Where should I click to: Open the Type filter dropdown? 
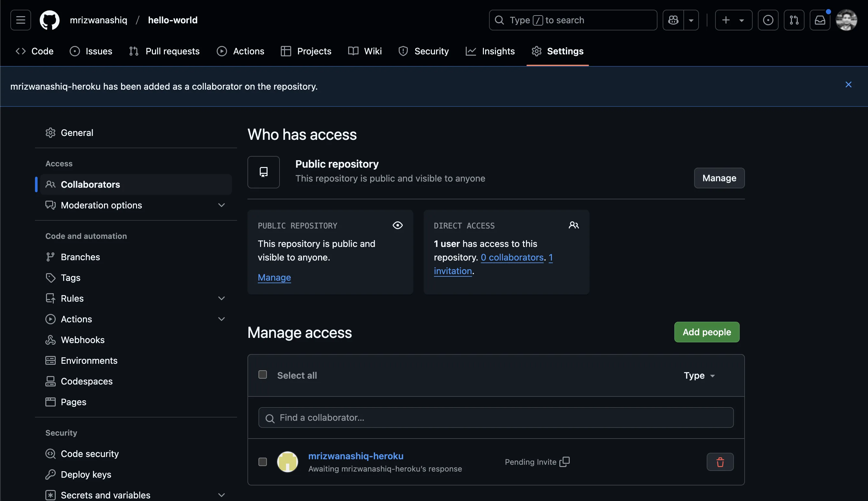click(x=699, y=375)
